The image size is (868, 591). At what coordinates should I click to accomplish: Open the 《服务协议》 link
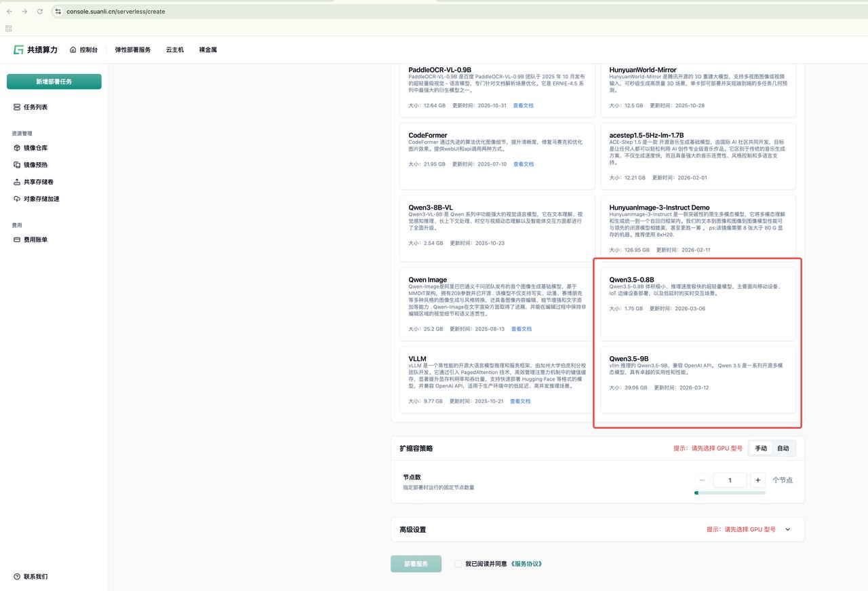coord(526,564)
